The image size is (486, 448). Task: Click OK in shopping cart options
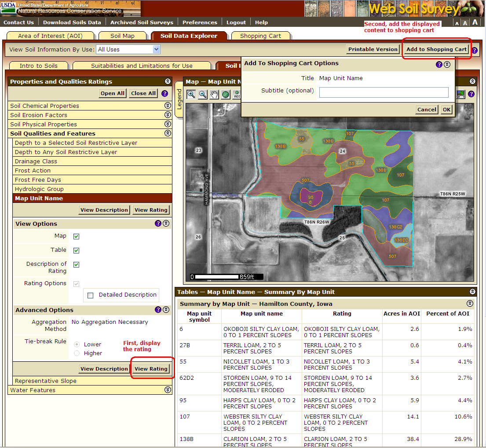pyautogui.click(x=447, y=110)
